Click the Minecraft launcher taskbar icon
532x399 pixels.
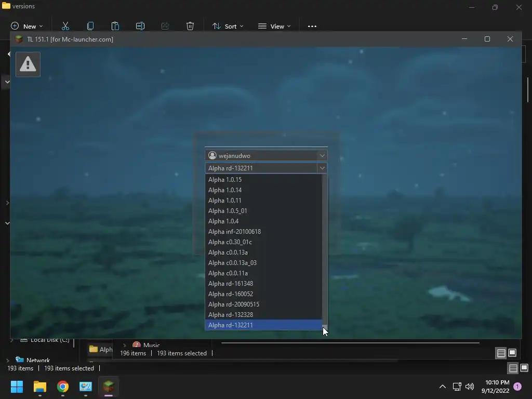pyautogui.click(x=109, y=387)
